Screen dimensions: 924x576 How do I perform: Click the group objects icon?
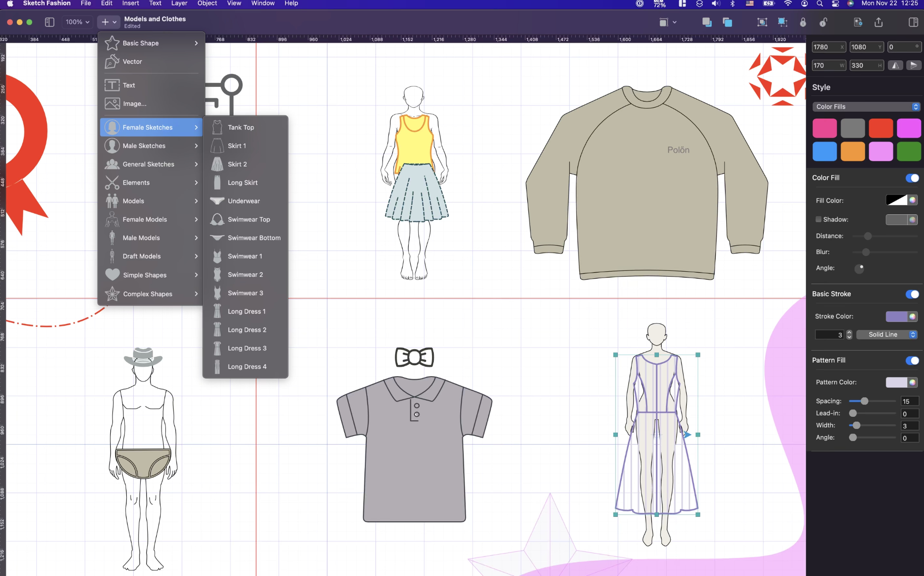(x=762, y=22)
